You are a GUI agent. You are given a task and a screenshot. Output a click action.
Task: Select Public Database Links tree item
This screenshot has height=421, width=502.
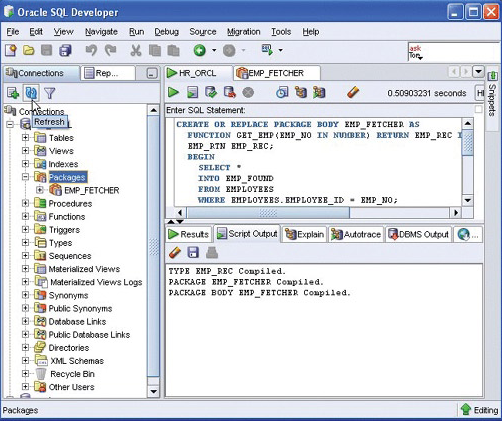point(89,334)
